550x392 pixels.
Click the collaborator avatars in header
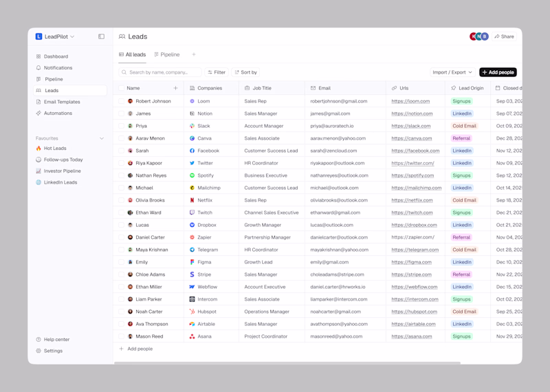479,36
